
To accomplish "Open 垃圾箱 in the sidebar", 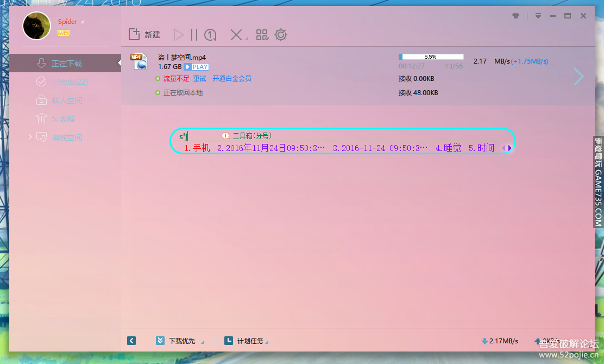I will tap(65, 118).
